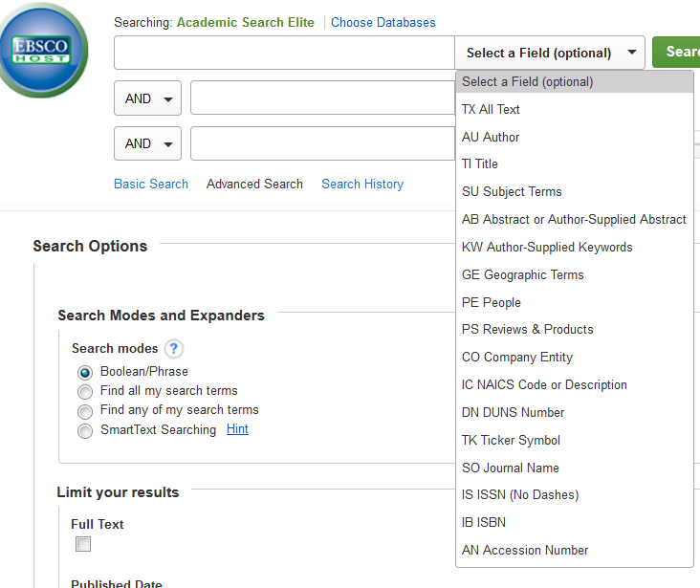Viewport: 700px width, 588px height.
Task: Pick TX All Text from list
Action: pos(491,109)
